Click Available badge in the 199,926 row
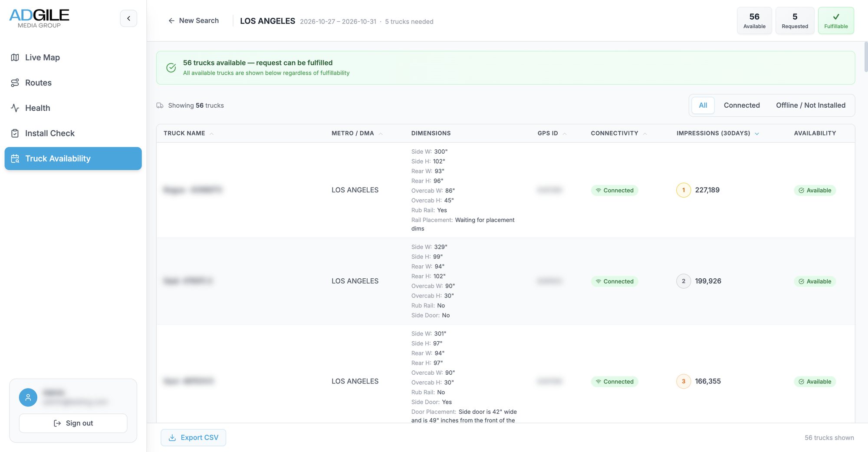This screenshot has width=868, height=452. (x=815, y=281)
